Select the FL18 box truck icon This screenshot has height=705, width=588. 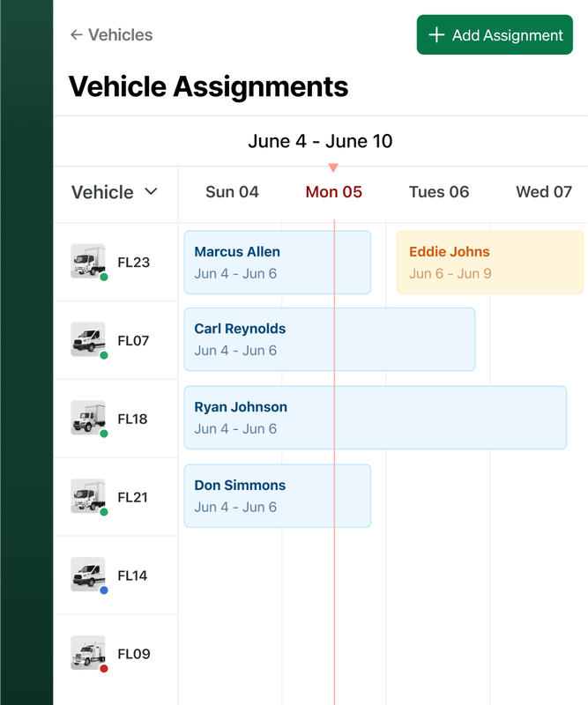[x=88, y=417]
